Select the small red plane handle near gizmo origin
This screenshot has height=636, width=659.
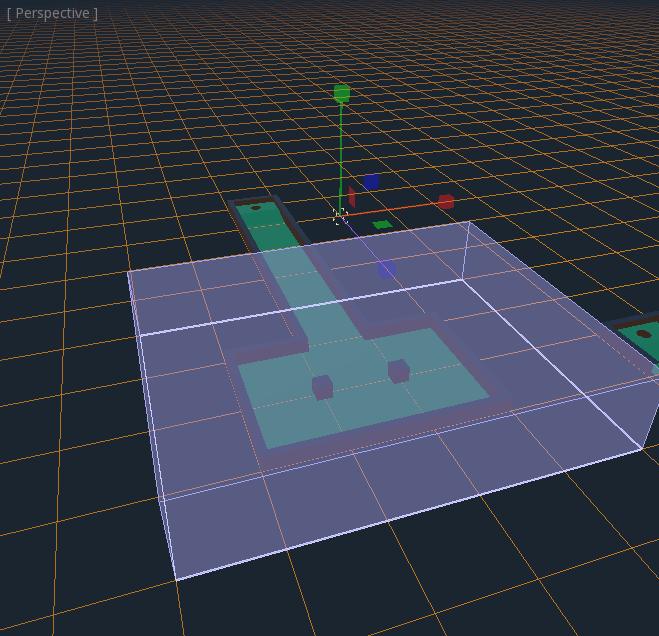click(x=351, y=197)
